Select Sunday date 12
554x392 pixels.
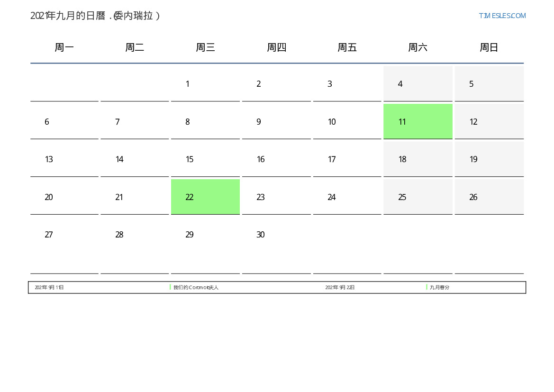point(489,122)
